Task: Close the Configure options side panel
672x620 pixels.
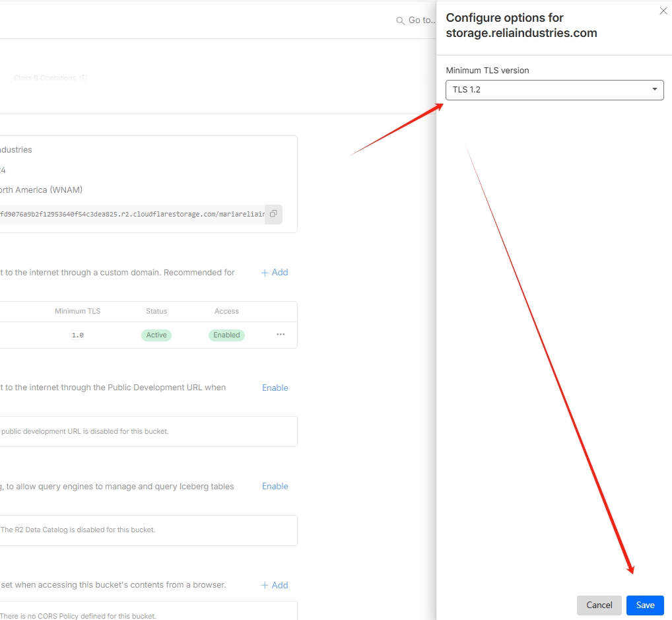Action: point(663,11)
